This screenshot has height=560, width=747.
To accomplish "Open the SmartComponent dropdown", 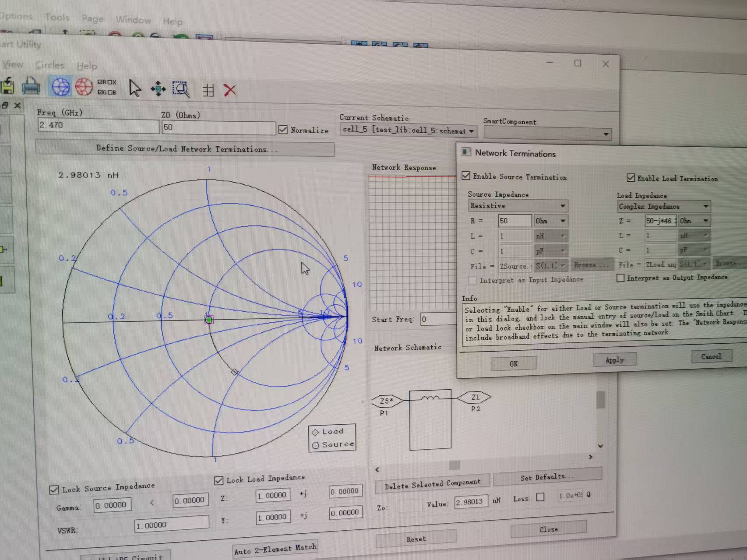I will click(547, 133).
